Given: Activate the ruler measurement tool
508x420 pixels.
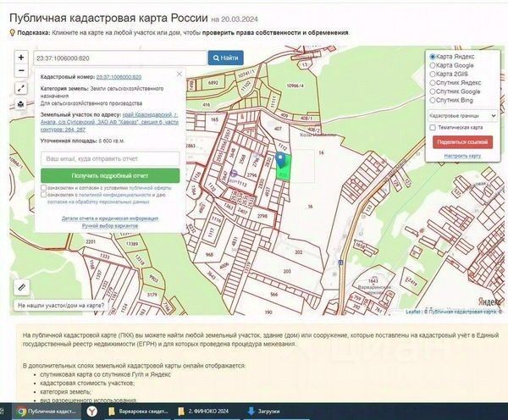Looking at the screenshot, I should tap(22, 287).
